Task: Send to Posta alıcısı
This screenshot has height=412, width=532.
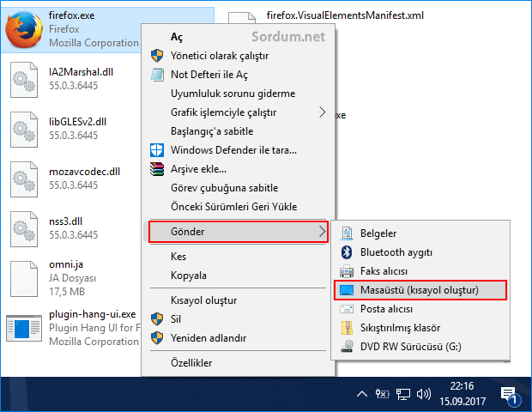Action: point(420,309)
